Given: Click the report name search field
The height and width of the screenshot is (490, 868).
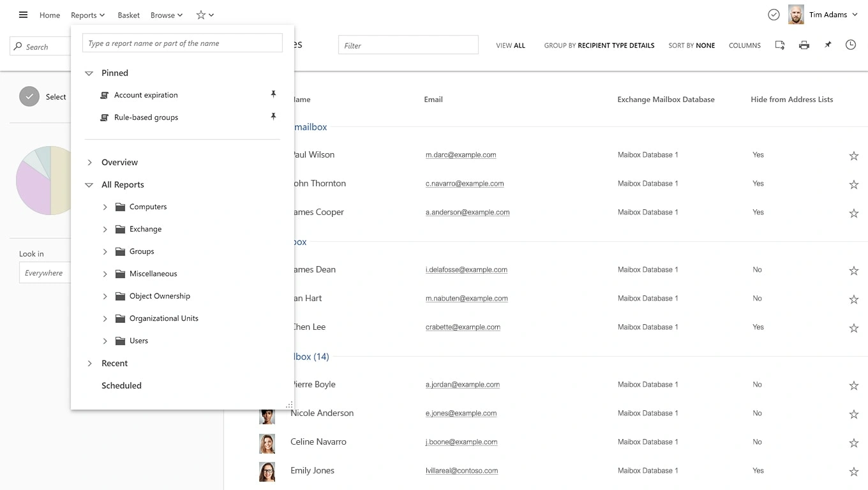Looking at the screenshot, I should (x=182, y=43).
